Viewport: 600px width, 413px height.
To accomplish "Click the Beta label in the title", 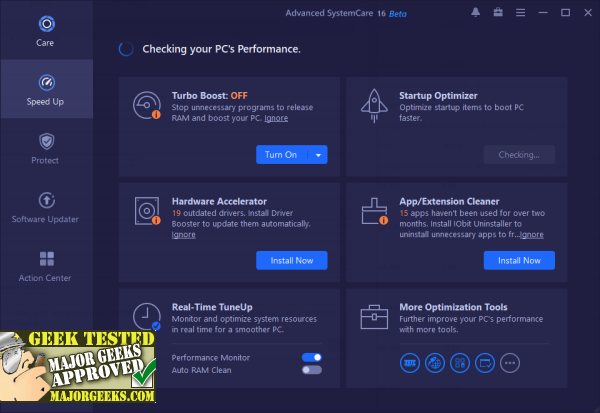I will pos(398,14).
